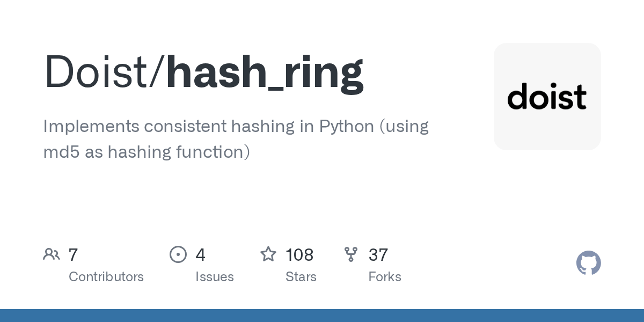Open the GitHub Octocat logo
This screenshot has width=644, height=322.
coord(588,263)
